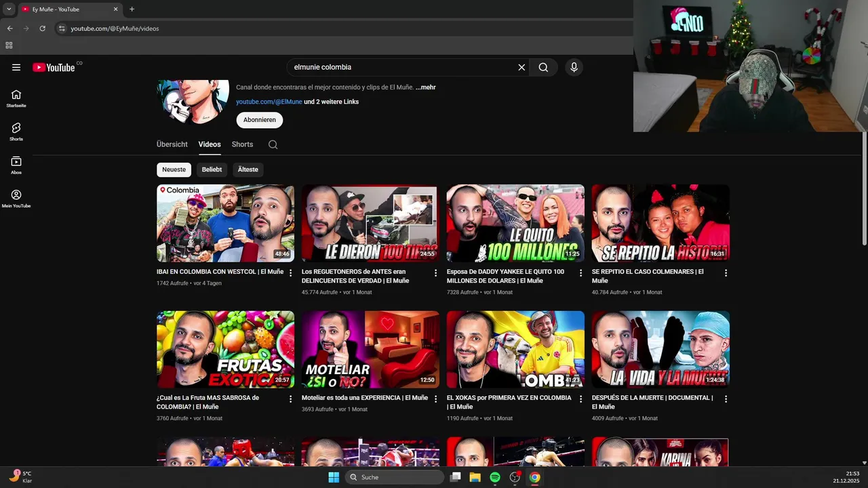
Task: Go to Startseite in sidebar
Action: pos(16,98)
